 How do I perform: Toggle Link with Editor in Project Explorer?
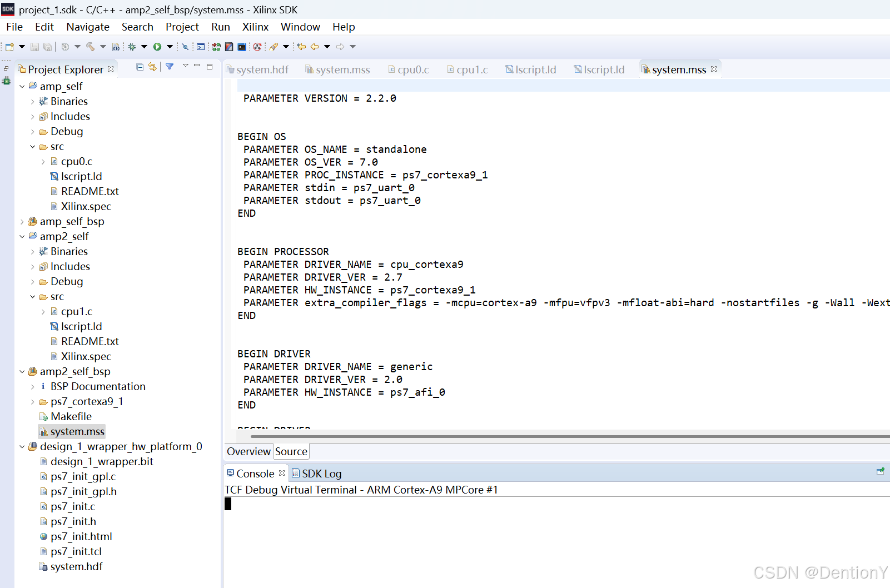tap(152, 67)
